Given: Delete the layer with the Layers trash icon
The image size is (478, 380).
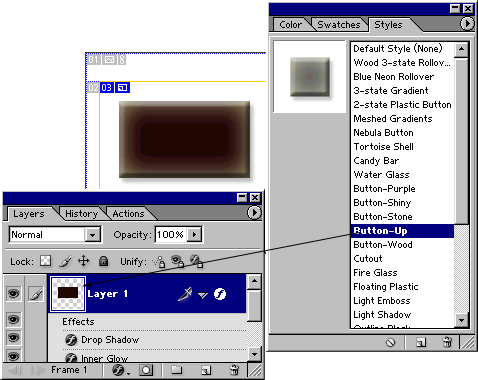Looking at the screenshot, I should click(x=235, y=370).
